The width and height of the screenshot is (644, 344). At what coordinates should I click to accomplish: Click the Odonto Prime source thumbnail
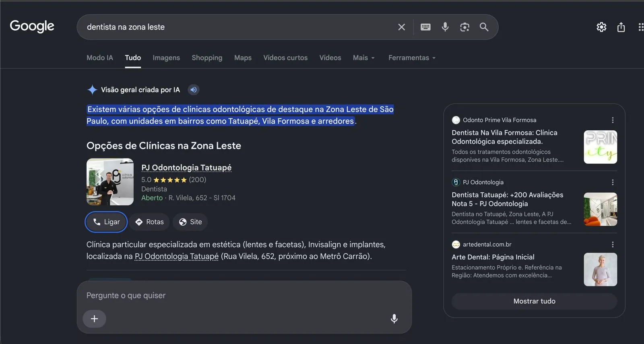click(601, 147)
